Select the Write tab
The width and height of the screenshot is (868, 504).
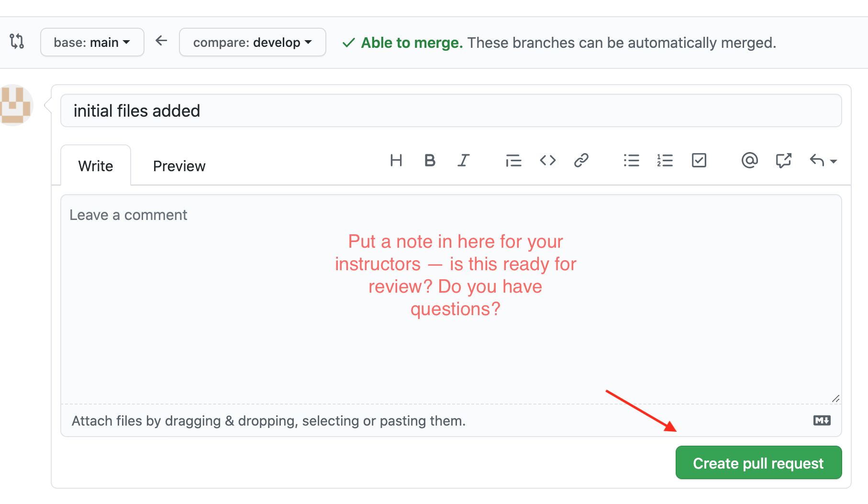point(96,166)
